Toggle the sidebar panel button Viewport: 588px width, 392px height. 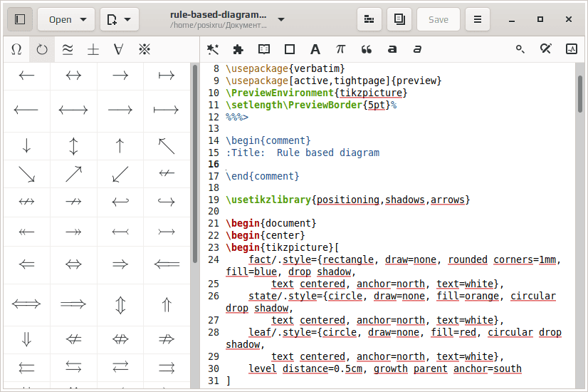(x=20, y=19)
